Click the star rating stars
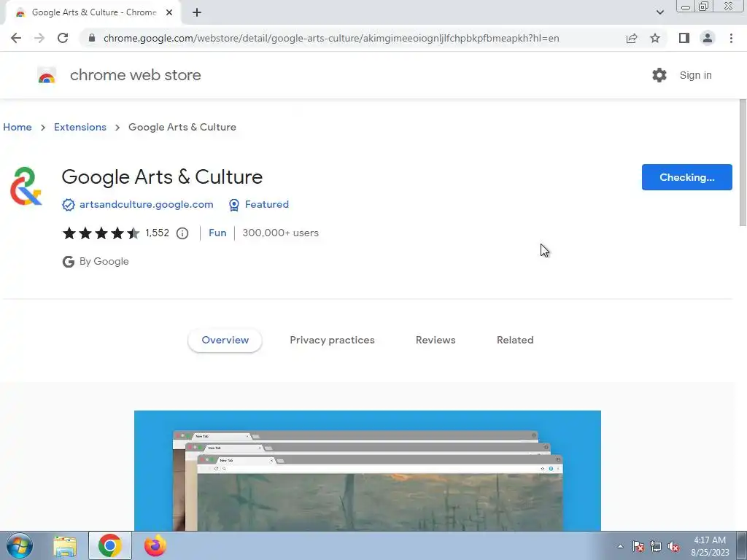Image resolution: width=747 pixels, height=560 pixels. (101, 233)
